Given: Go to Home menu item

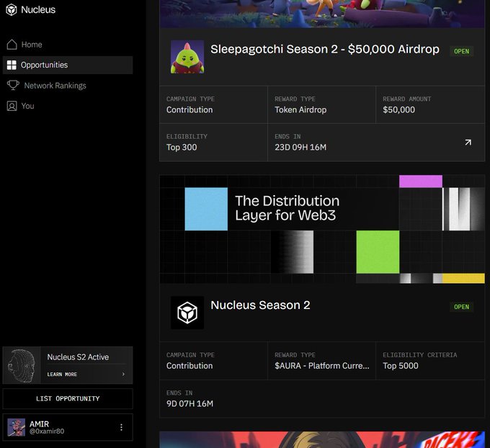Looking at the screenshot, I should (68, 45).
